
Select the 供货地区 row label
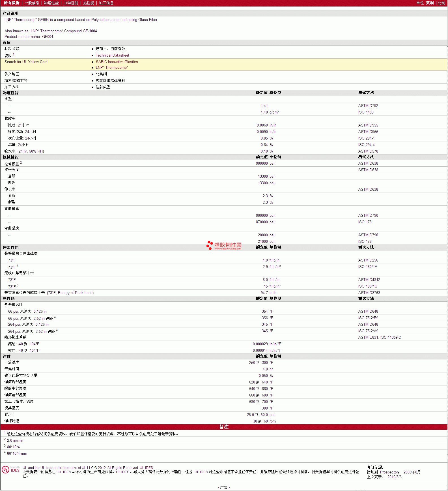(x=12, y=74)
